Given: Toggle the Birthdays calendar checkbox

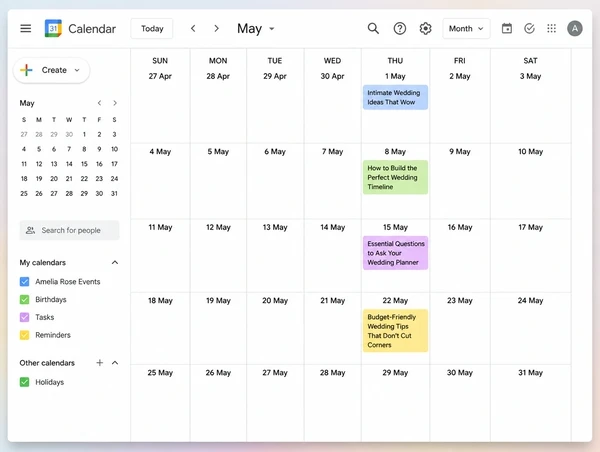Looking at the screenshot, I should point(24,299).
